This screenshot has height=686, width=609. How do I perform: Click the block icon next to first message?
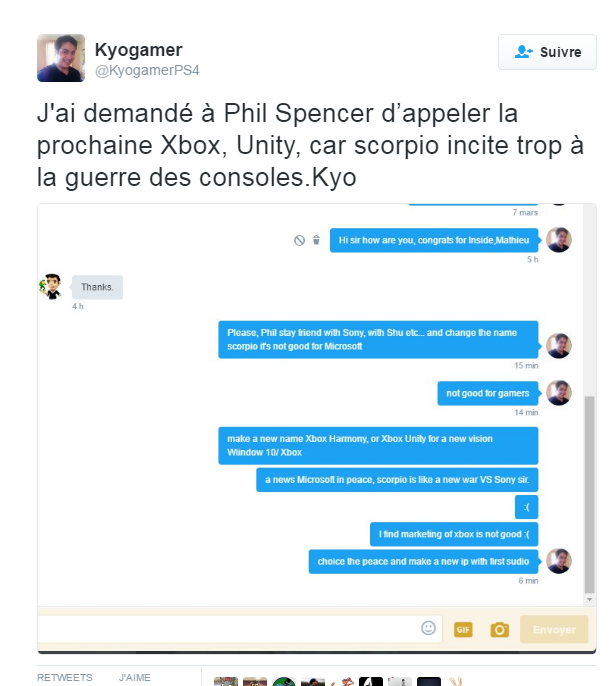[299, 240]
